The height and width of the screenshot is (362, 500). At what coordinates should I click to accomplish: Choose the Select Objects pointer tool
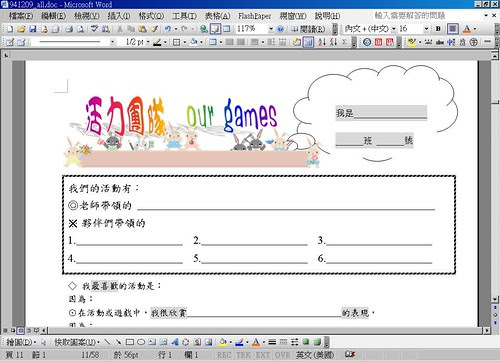[43, 342]
